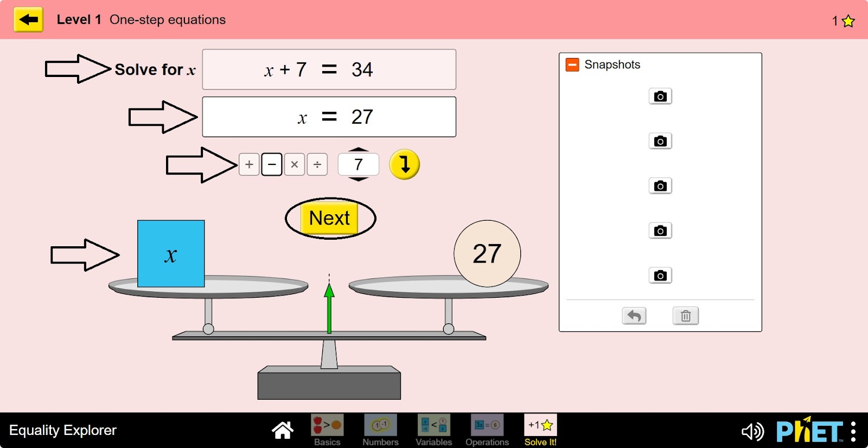The width and height of the screenshot is (868, 448).
Task: Select the multiply operator
Action: pos(295,164)
